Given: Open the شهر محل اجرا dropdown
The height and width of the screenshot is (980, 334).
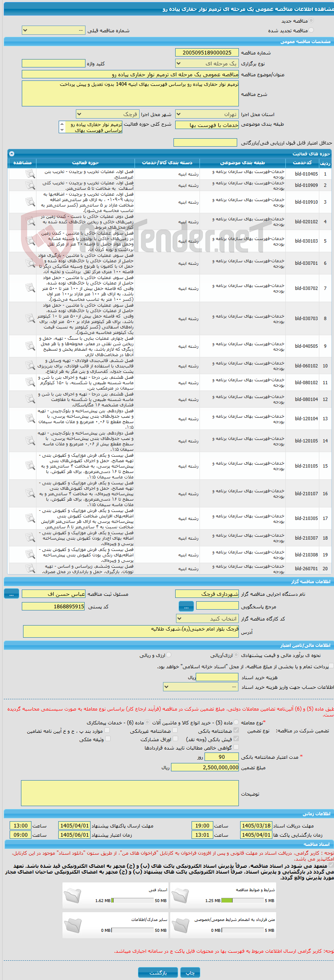Looking at the screenshot, I should [107, 114].
